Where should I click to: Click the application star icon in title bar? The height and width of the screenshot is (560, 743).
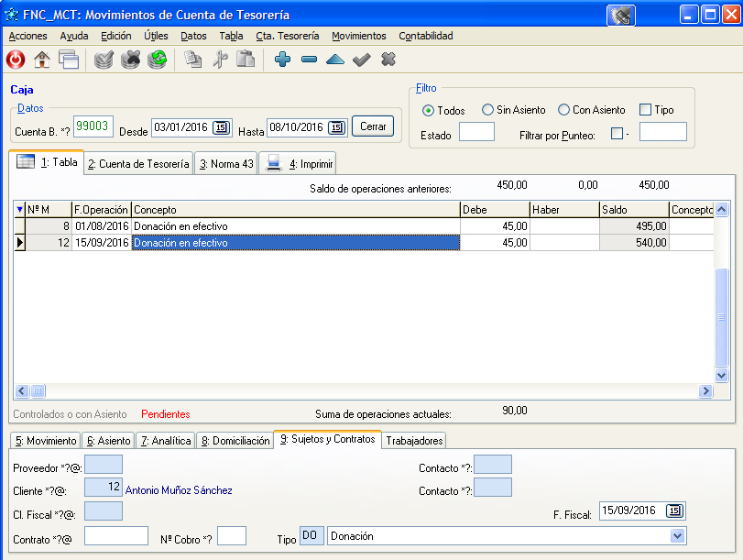tap(11, 15)
